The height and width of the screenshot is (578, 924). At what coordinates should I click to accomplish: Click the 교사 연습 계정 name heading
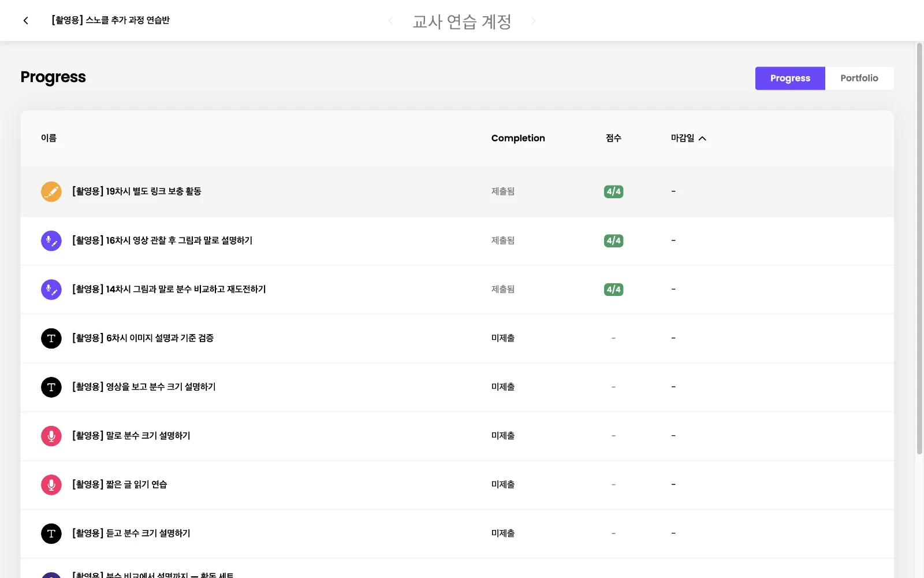462,21
